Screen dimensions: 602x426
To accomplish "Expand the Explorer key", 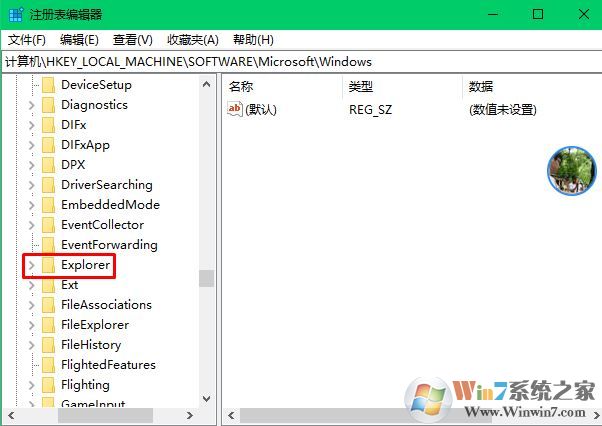I will coord(32,265).
